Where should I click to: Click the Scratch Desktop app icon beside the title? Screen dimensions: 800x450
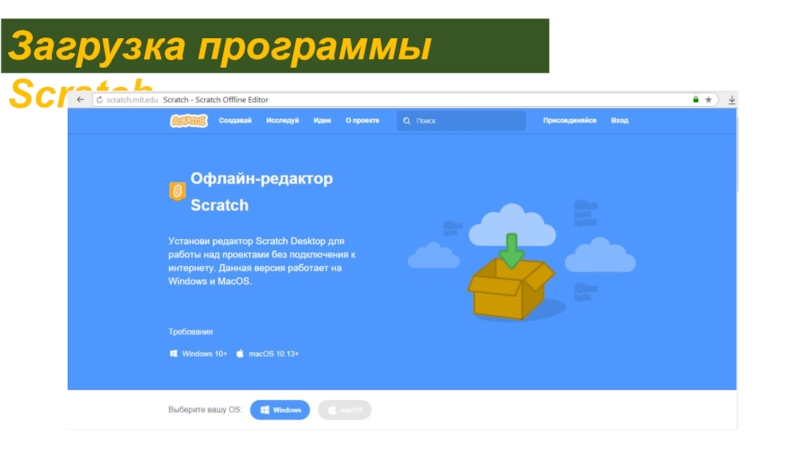tap(178, 191)
